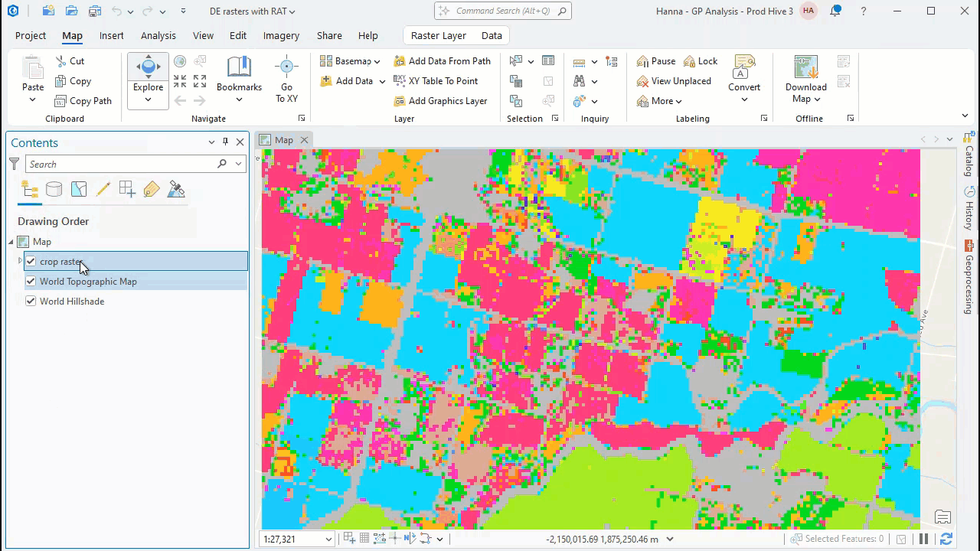The height and width of the screenshot is (551, 980).
Task: Select List By Editing in Contents panel
Action: point(103,189)
